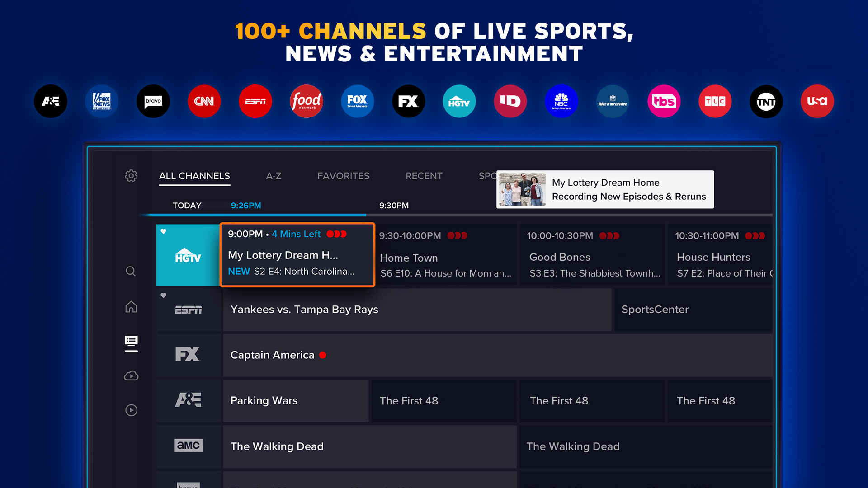Viewport: 868px width, 488px height.
Task: Toggle the favorite heart on ESPN row
Action: pyautogui.click(x=163, y=295)
